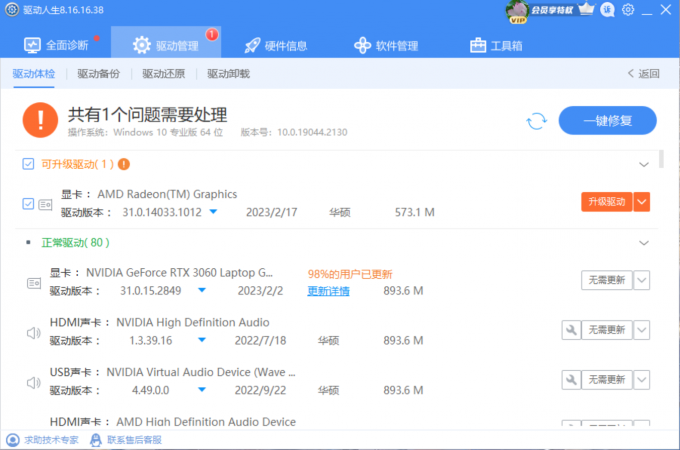Collapse the 可升级驱动 section
The width and height of the screenshot is (680, 450).
[x=644, y=164]
